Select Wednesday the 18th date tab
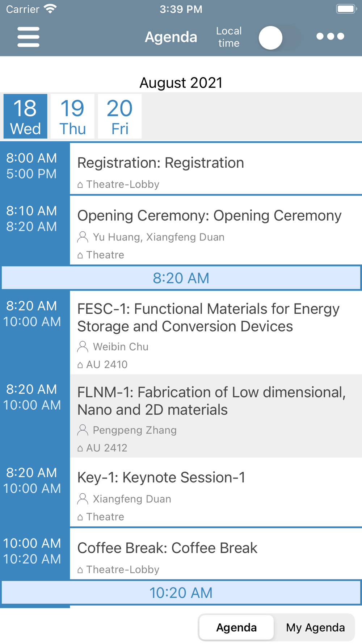362x644 pixels. [x=25, y=116]
